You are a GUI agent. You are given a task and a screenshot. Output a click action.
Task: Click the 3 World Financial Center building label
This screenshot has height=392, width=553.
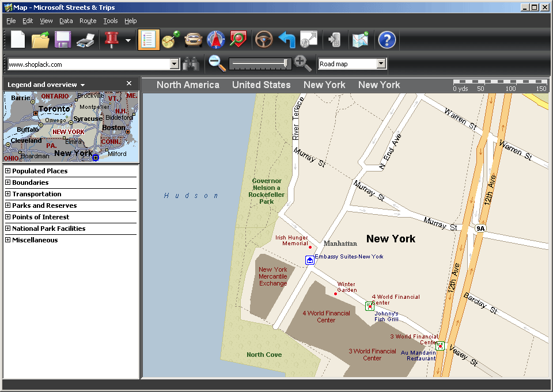pyautogui.click(x=373, y=355)
